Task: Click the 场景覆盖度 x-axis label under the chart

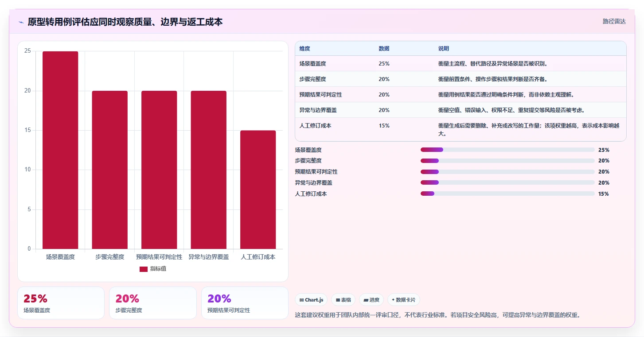Action: 60,257
